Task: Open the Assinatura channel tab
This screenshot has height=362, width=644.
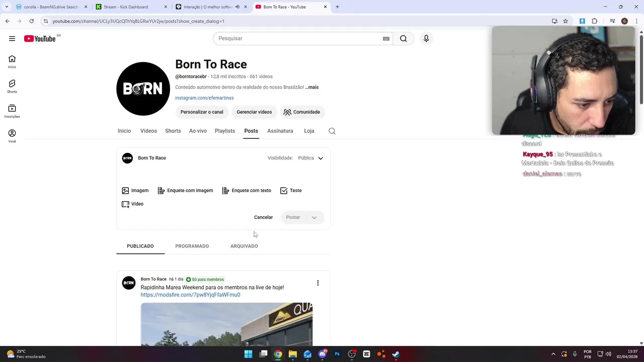Action: tap(280, 131)
